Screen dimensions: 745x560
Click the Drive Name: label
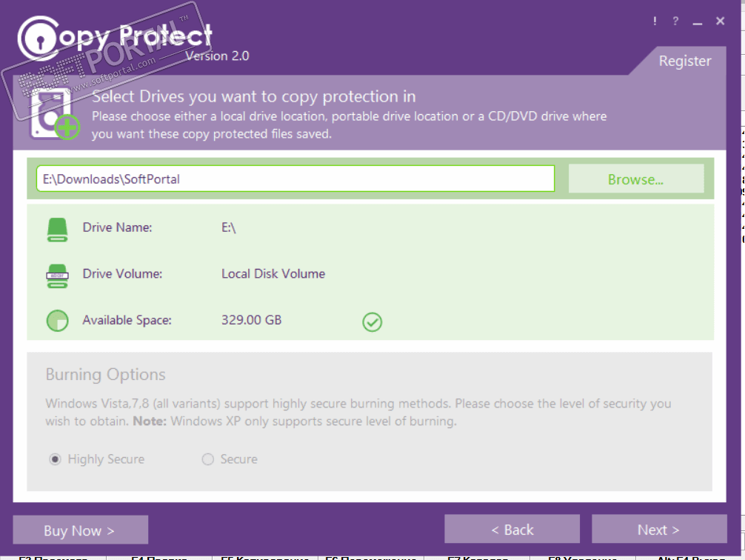point(117,227)
